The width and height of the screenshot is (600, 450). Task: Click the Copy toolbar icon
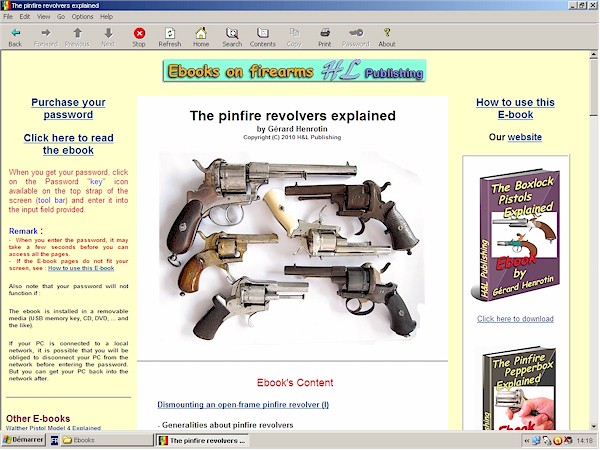pyautogui.click(x=294, y=37)
